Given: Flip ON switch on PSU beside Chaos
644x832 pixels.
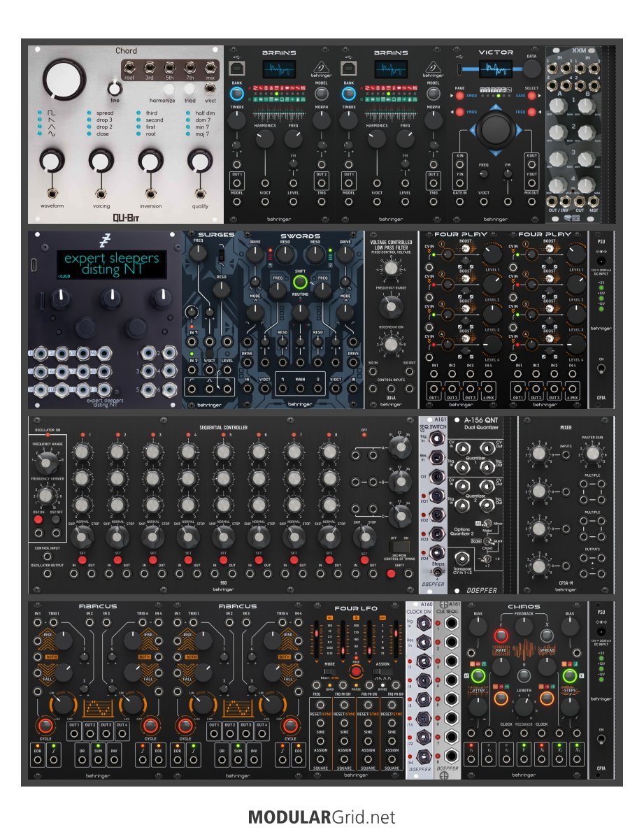Looking at the screenshot, I should pyautogui.click(x=601, y=738).
